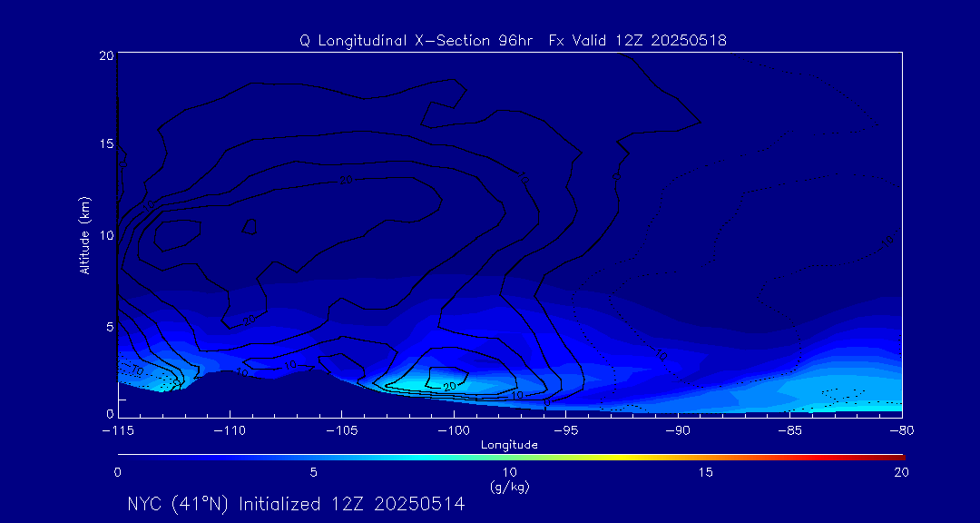
Task: Click the 10 km altitude tick label
Action: click(x=104, y=235)
